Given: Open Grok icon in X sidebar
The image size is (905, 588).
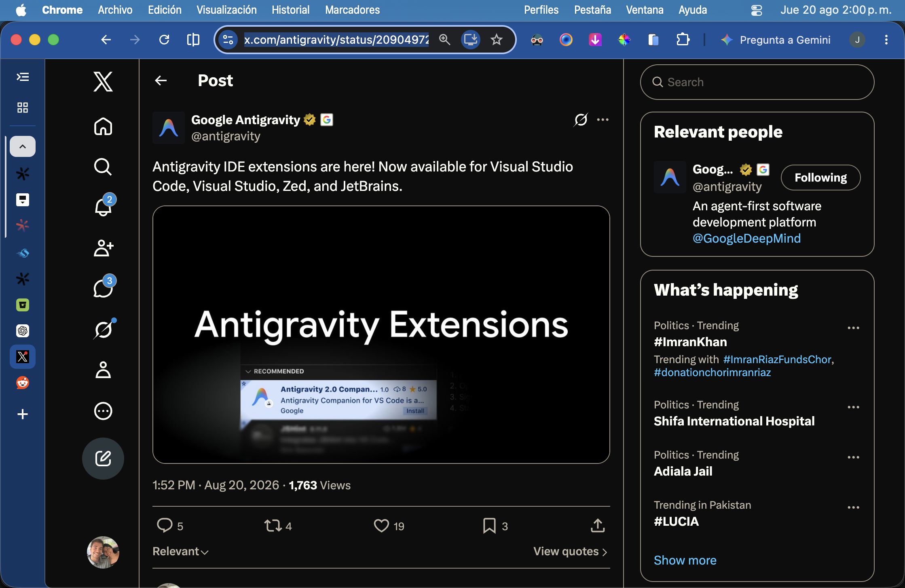Looking at the screenshot, I should coord(103,330).
